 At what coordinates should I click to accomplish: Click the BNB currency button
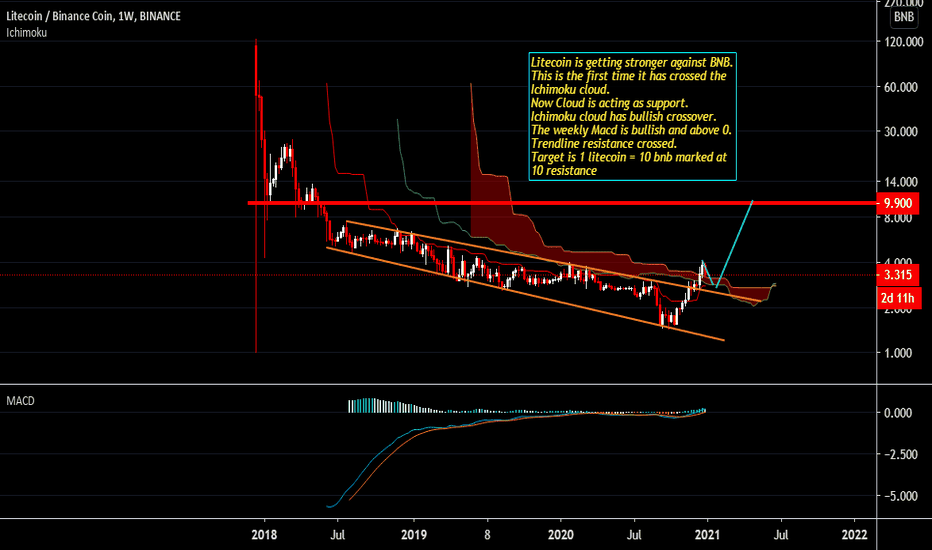(903, 17)
